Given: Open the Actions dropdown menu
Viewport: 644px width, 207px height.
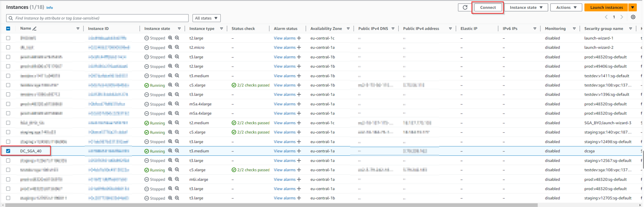Looking at the screenshot, I should (x=566, y=7).
